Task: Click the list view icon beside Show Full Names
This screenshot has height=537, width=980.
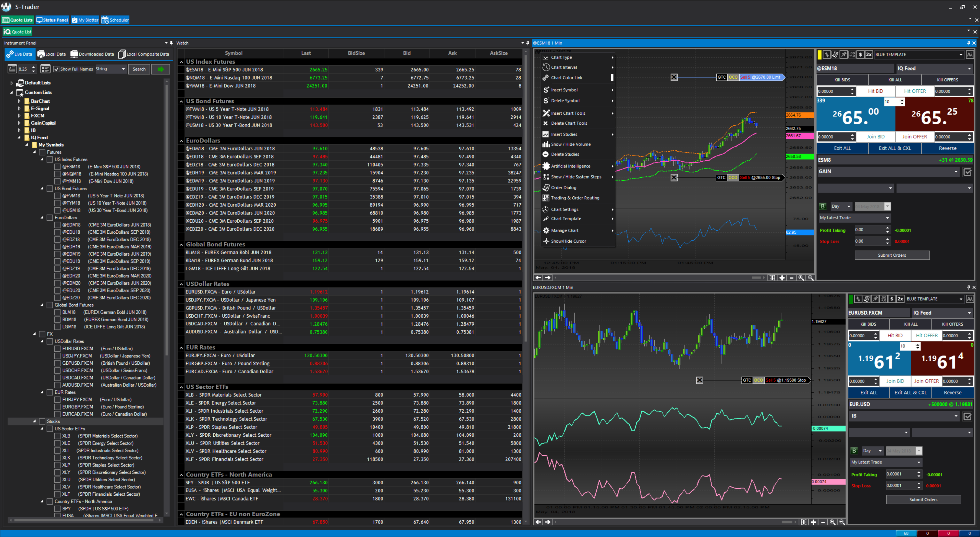Action: pos(45,69)
